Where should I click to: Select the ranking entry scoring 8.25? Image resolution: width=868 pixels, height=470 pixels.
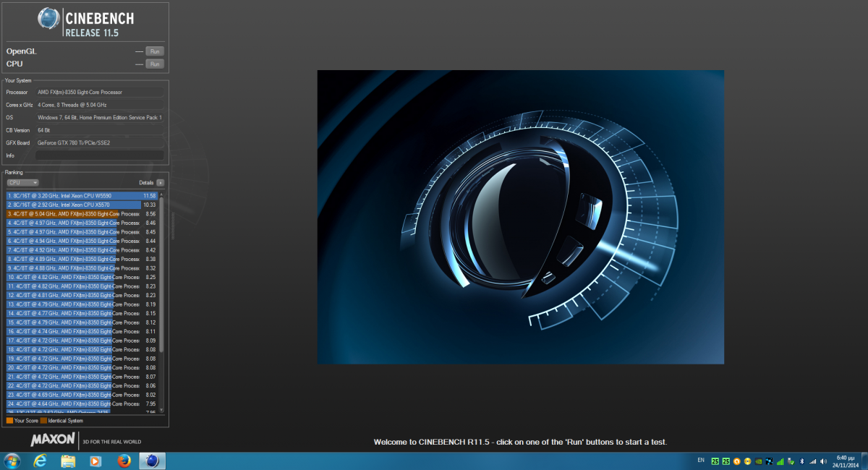[x=82, y=278]
